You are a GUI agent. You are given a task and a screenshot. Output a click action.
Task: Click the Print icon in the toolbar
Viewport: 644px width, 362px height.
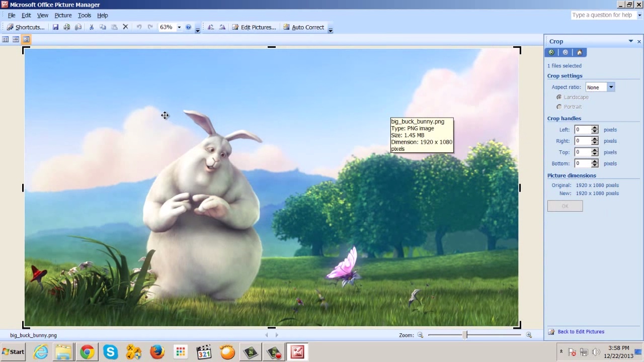tap(67, 27)
